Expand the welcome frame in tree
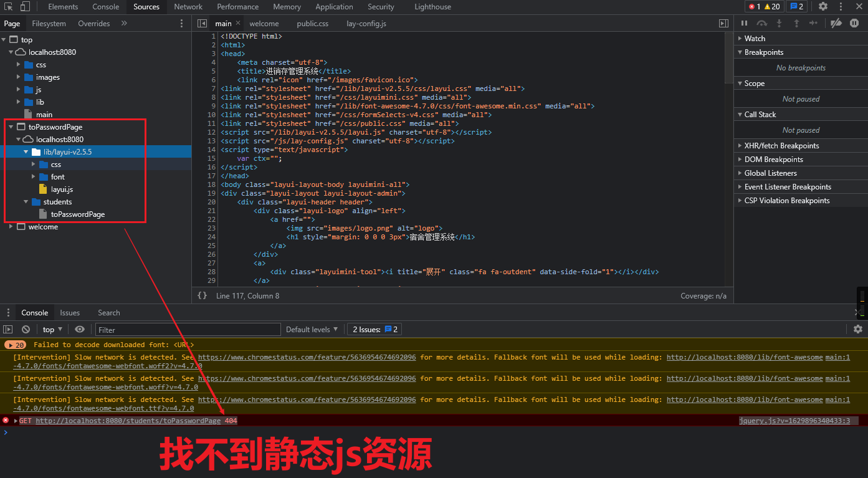The image size is (868, 478). [11, 226]
